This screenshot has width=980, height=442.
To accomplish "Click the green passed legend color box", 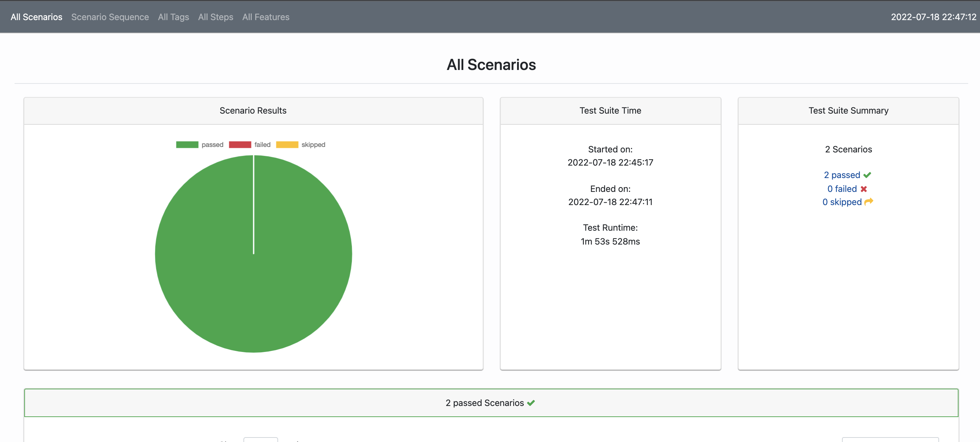I will [x=187, y=145].
